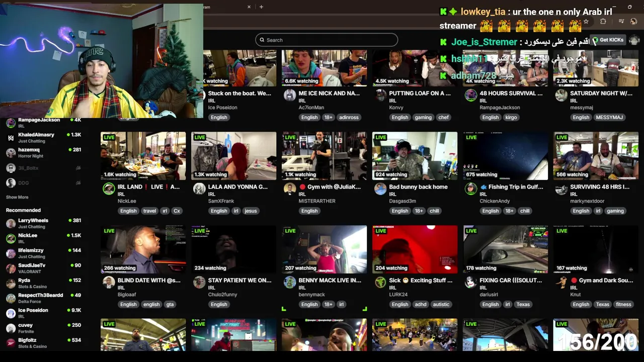644x362 pixels.
Task: Click SamXFrank channel avatar
Action: point(199,189)
